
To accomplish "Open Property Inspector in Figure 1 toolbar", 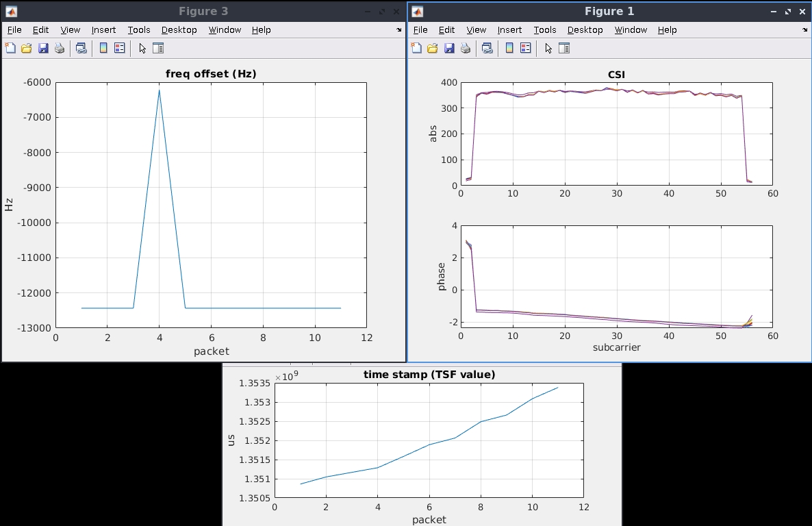I will coord(564,48).
